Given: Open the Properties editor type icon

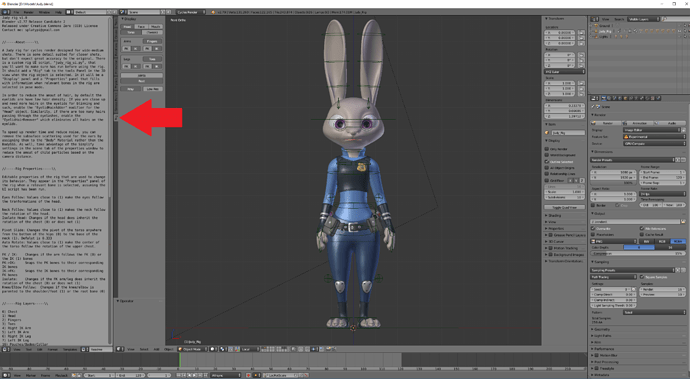Looking at the screenshot, I should coord(595,98).
